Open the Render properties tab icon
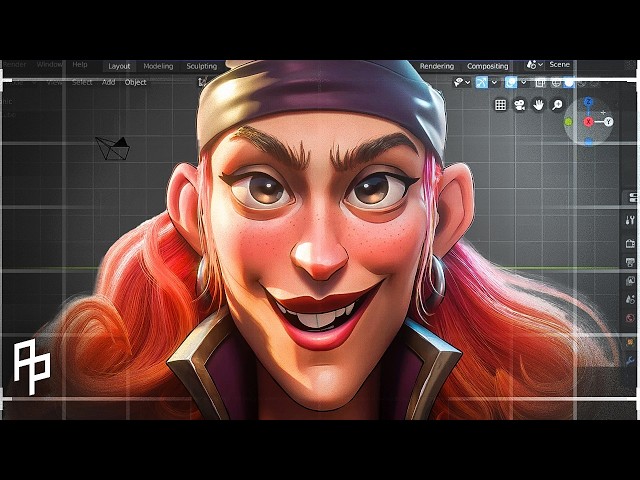The image size is (640, 480). coord(630,243)
